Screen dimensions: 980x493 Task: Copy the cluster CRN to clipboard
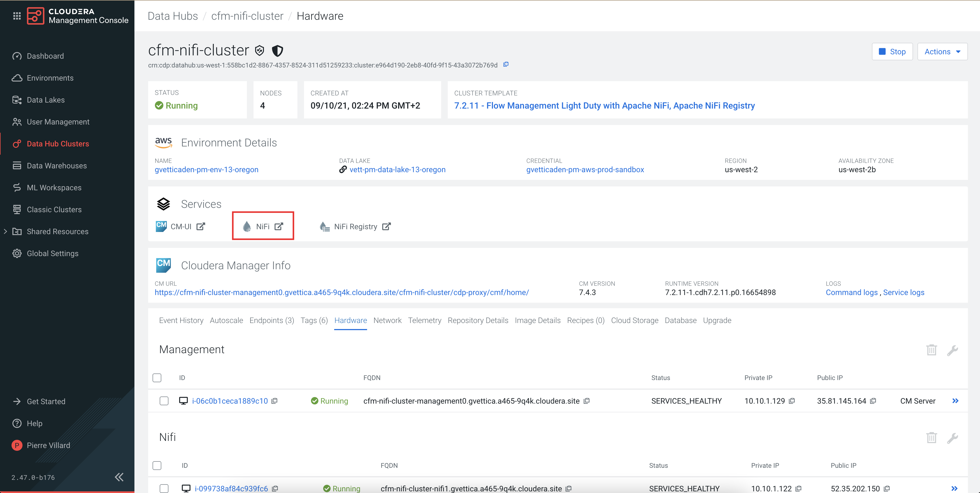coord(506,65)
